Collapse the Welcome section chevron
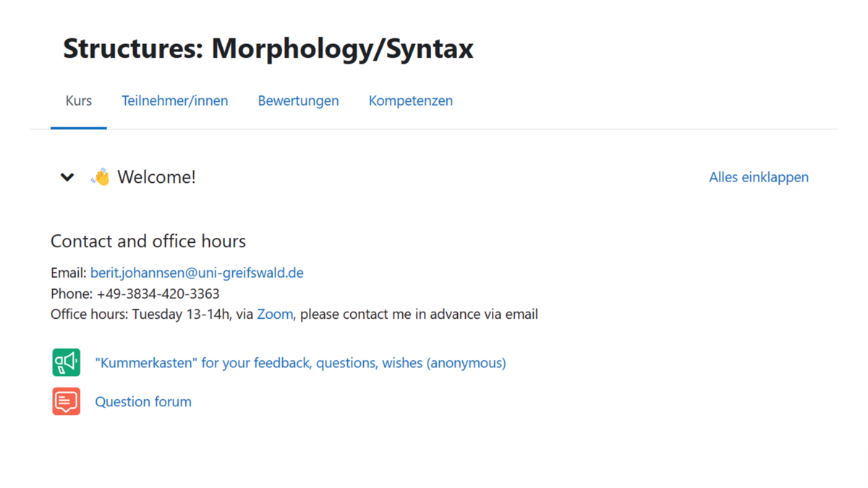This screenshot has width=868, height=488. pos(67,177)
